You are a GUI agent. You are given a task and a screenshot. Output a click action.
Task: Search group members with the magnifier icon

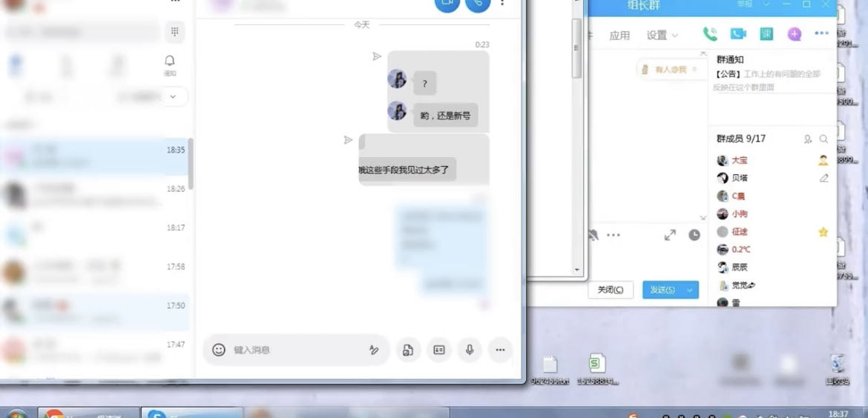click(x=823, y=139)
